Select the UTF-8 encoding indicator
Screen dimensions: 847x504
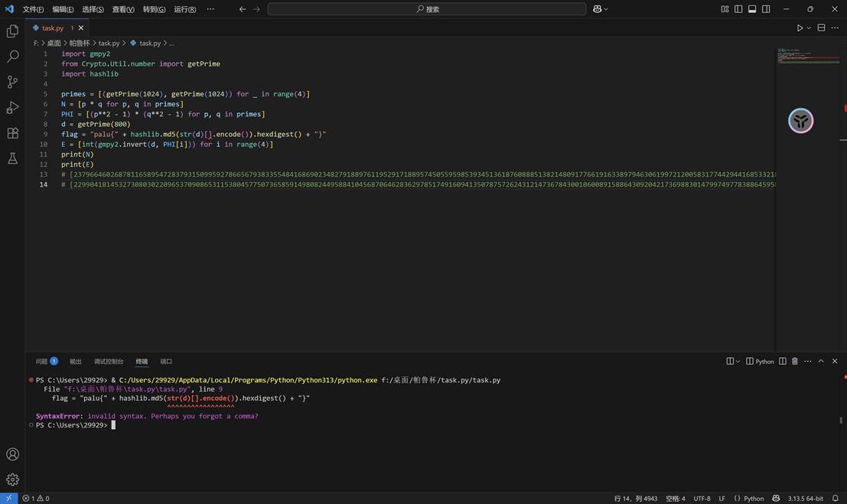pyautogui.click(x=702, y=498)
